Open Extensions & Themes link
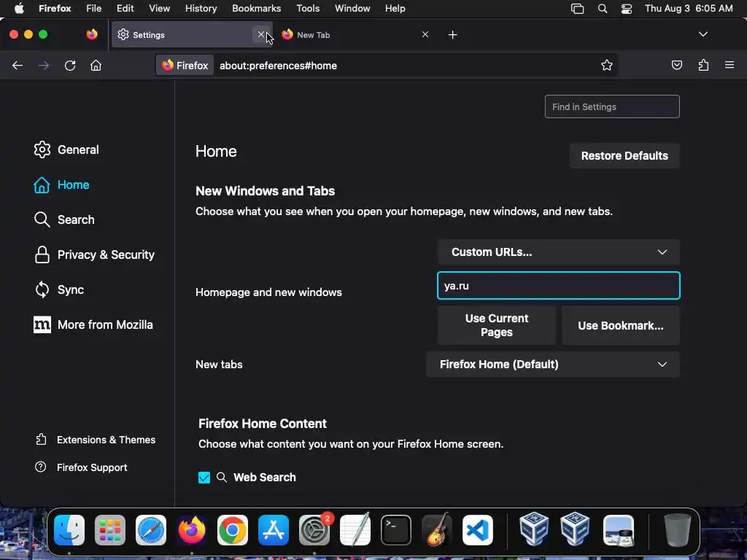 coord(96,440)
